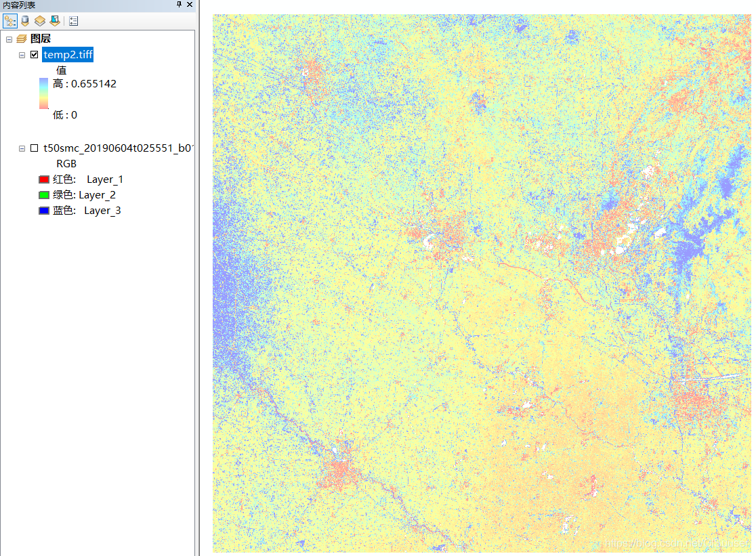Click the RGB label under the t50smc layer

(68, 163)
